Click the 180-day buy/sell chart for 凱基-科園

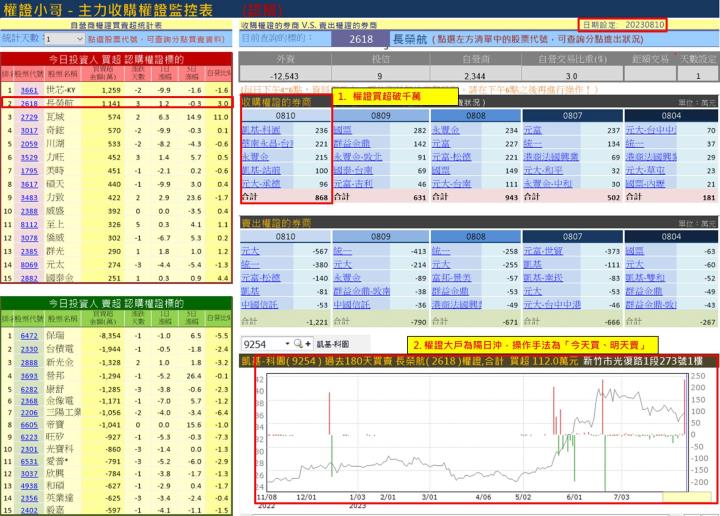(x=478, y=433)
